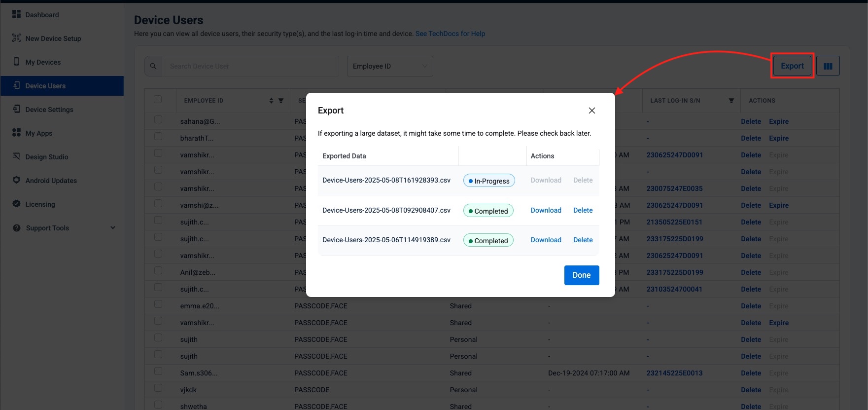The image size is (868, 410).
Task: Click the search magnifier icon
Action: tap(153, 66)
